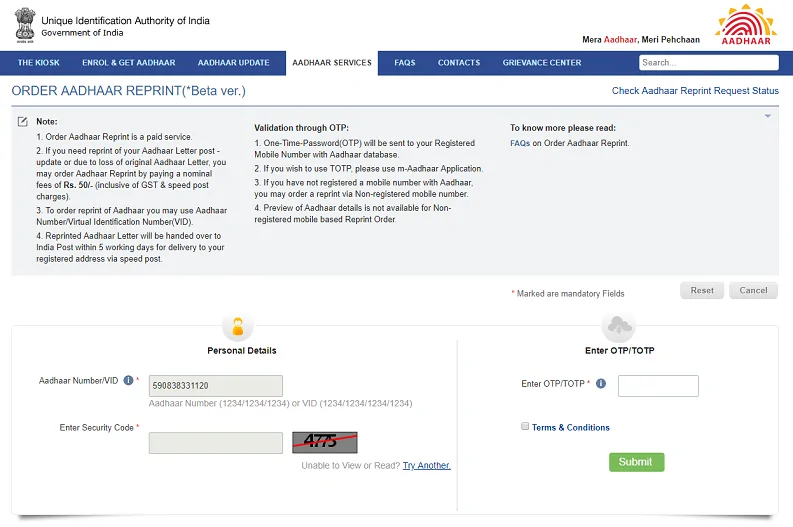Click the Search box in navigation bar

tap(709, 63)
